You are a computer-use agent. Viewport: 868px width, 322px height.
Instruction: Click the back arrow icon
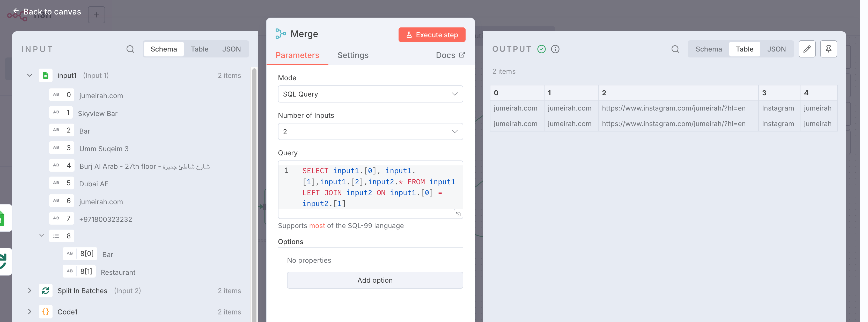pyautogui.click(x=16, y=11)
